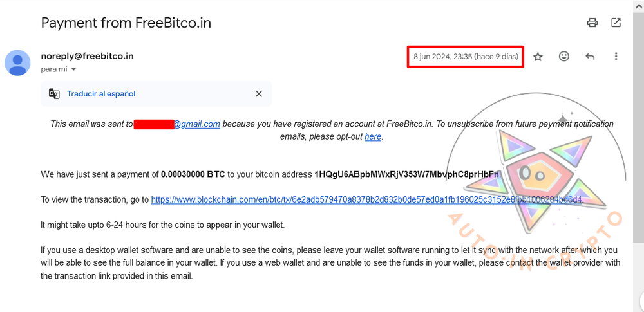This screenshot has width=644, height=312.
Task: Click "Traducir al español"
Action: (x=101, y=94)
